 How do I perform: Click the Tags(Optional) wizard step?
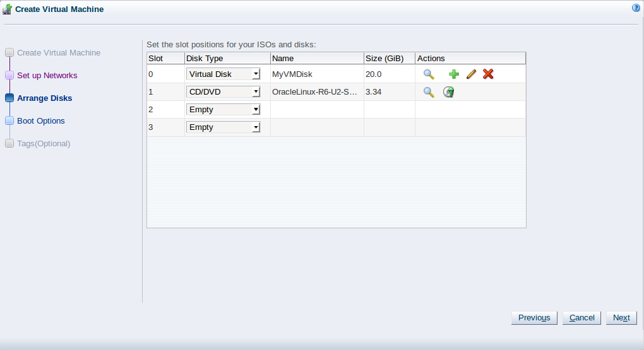click(44, 144)
